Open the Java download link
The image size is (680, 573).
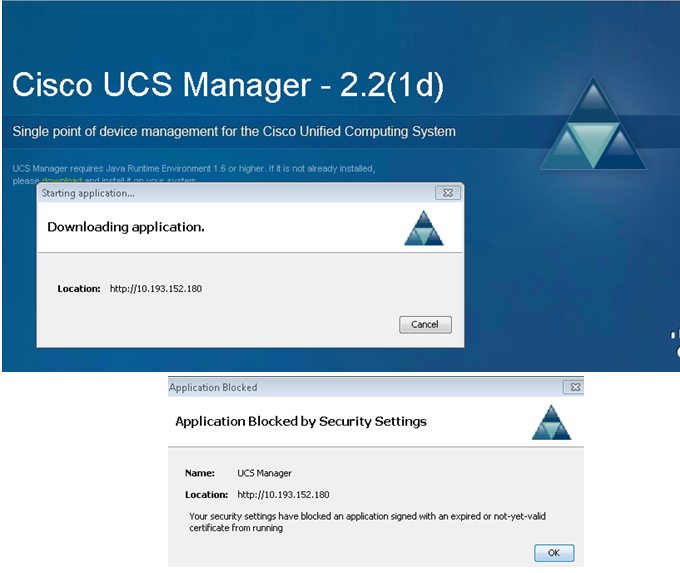click(61, 181)
